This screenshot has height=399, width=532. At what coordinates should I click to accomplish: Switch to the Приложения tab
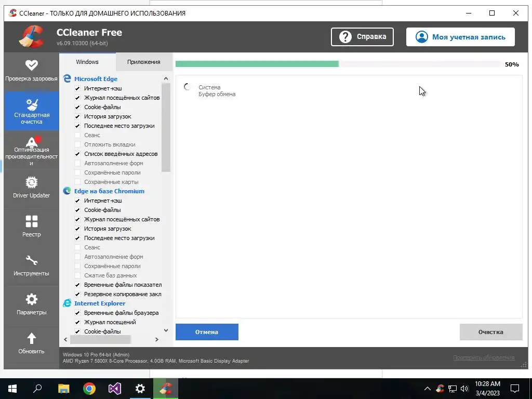coord(144,62)
